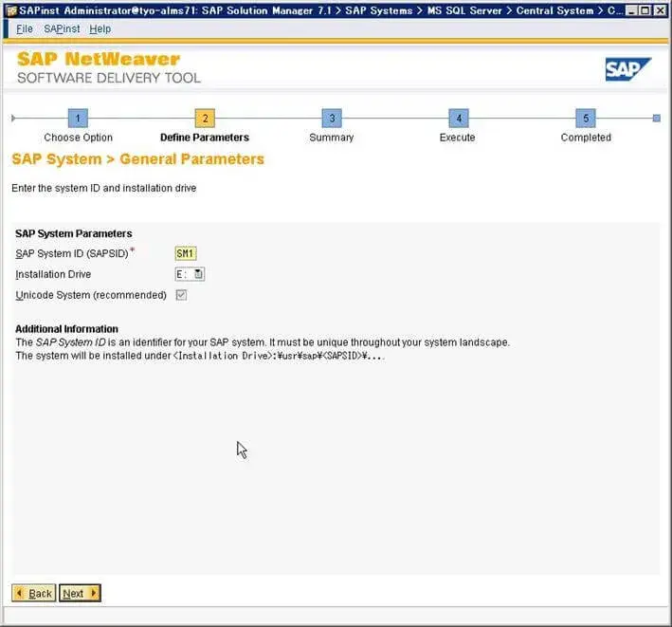
Task: Maximize the SAPinst window
Action: 645,10
